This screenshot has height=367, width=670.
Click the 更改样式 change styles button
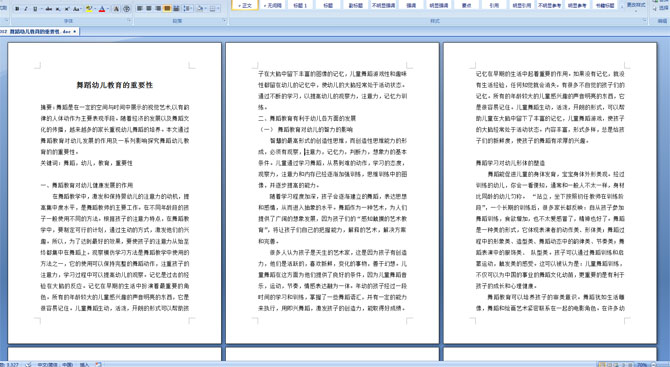pyautogui.click(x=636, y=5)
